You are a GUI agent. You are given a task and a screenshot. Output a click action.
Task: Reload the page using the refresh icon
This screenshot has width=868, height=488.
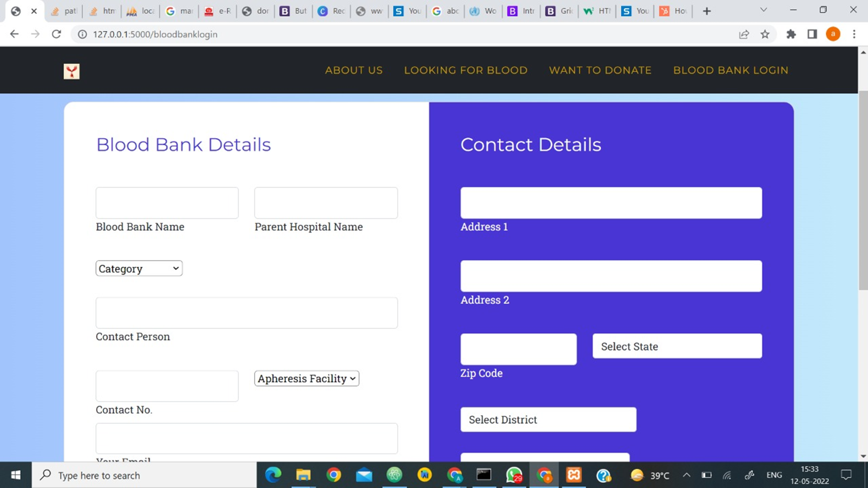[56, 34]
